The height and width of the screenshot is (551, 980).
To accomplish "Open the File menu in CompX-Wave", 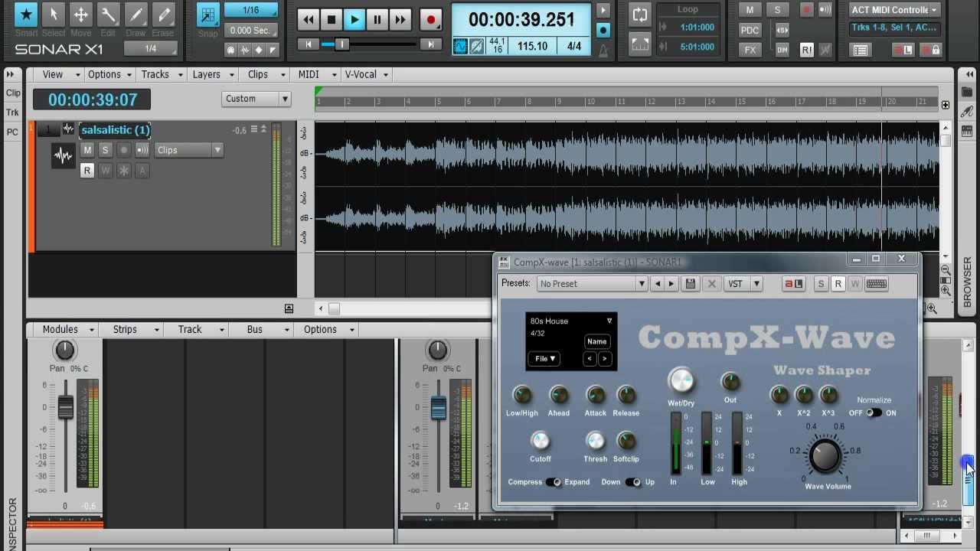I will [545, 358].
